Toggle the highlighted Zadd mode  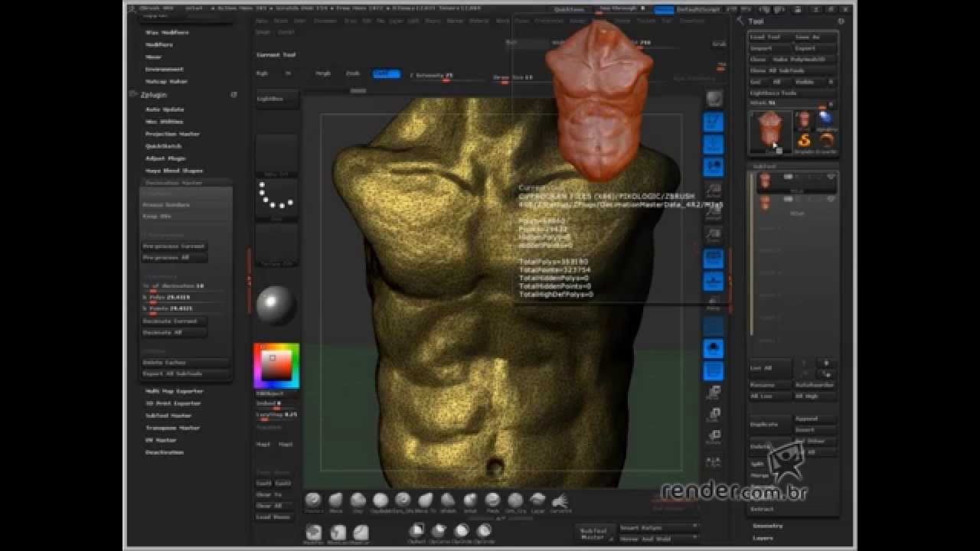pyautogui.click(x=387, y=73)
